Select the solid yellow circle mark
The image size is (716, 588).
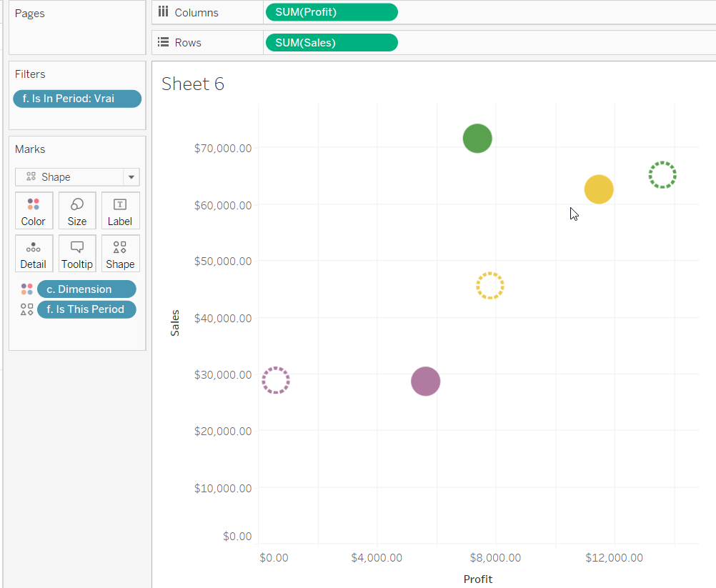click(599, 189)
